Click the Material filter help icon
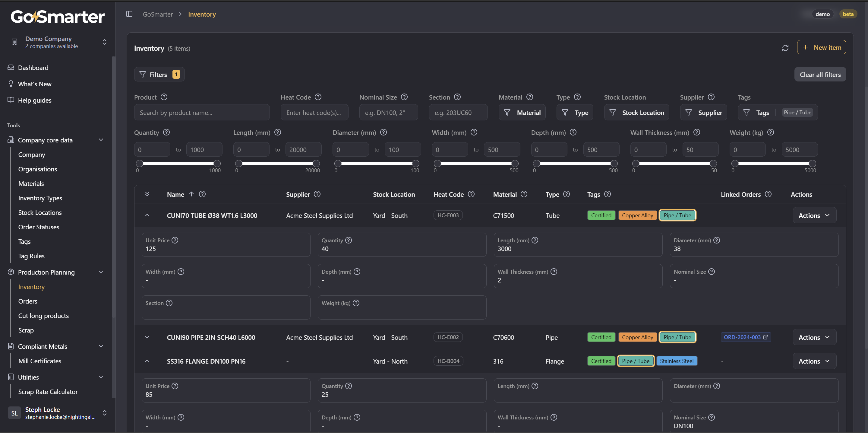 tap(530, 97)
